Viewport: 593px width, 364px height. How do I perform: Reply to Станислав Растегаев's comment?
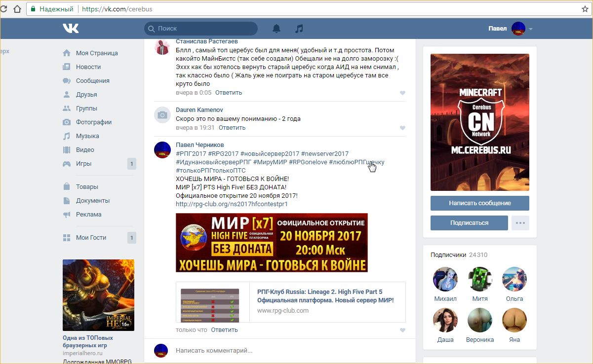(x=229, y=93)
